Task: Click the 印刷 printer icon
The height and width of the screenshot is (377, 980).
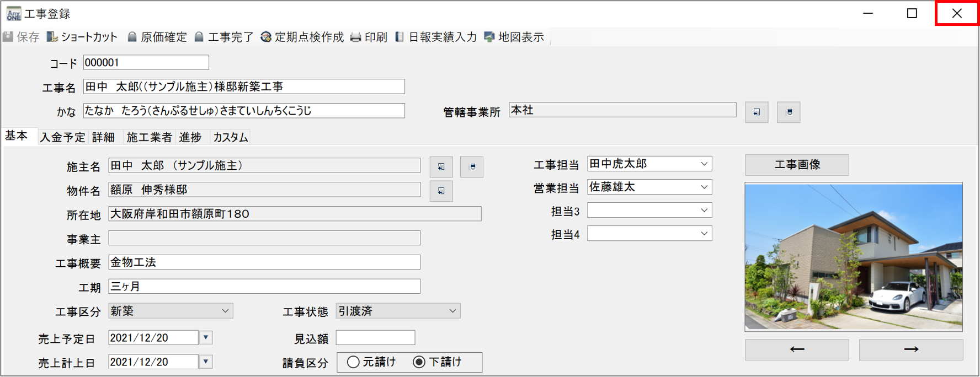Action: click(356, 37)
